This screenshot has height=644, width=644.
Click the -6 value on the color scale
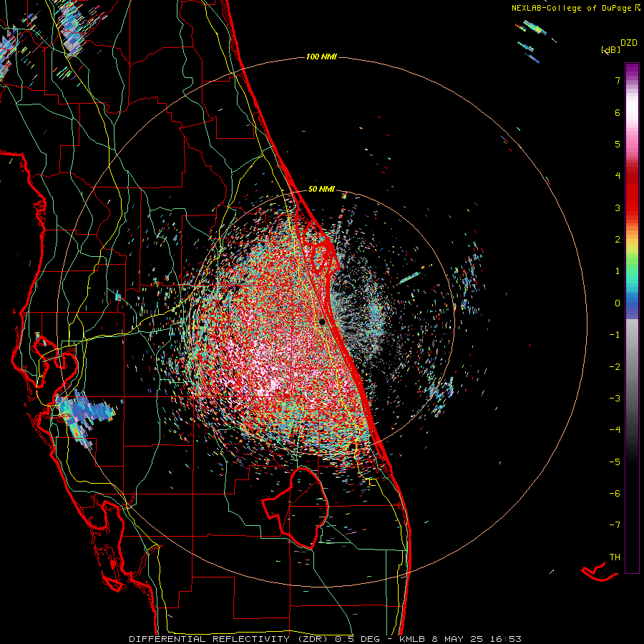pos(615,494)
